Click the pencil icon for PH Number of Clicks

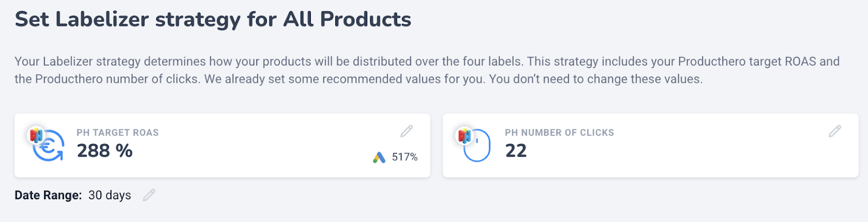pyautogui.click(x=835, y=131)
